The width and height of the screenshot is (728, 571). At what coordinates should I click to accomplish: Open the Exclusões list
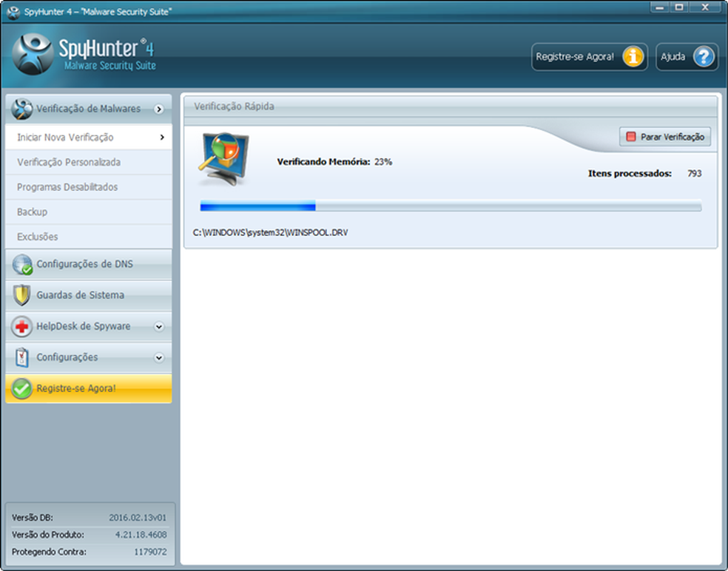coord(89,237)
